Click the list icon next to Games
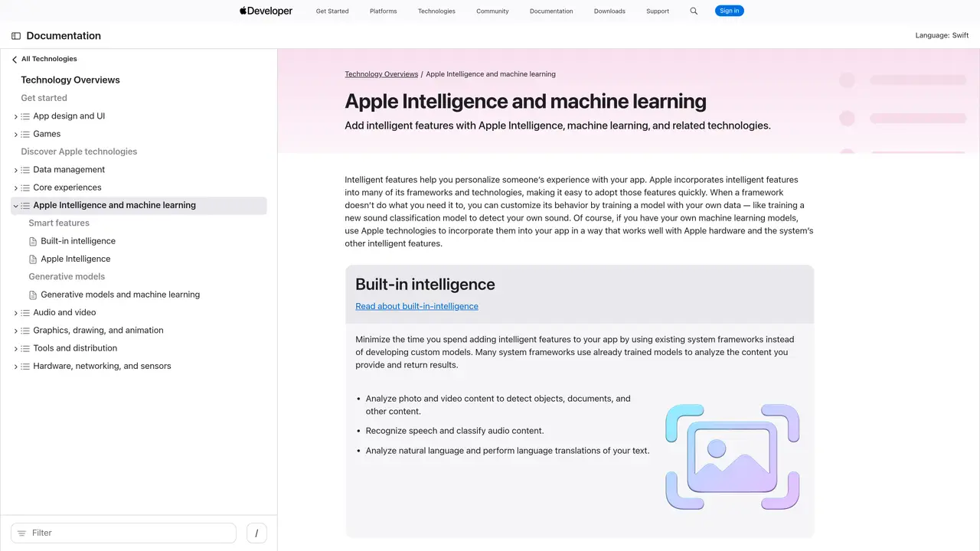980x551 pixels. pyautogui.click(x=25, y=134)
